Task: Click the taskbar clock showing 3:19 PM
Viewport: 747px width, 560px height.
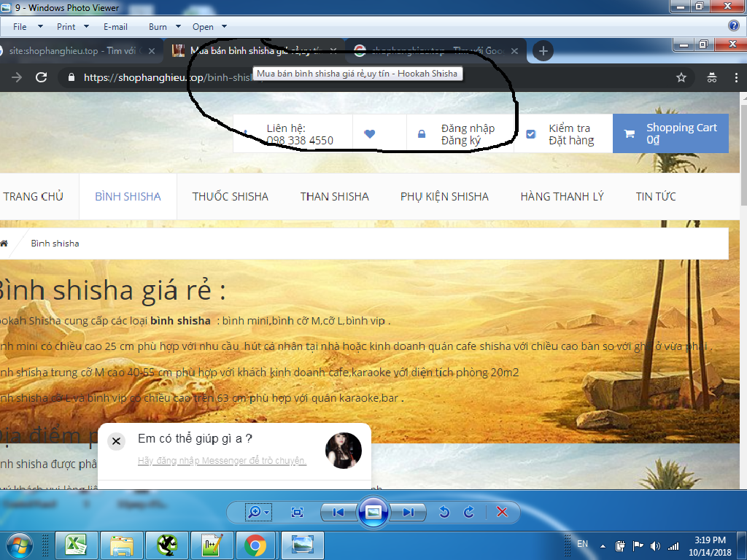Action: pyautogui.click(x=710, y=546)
